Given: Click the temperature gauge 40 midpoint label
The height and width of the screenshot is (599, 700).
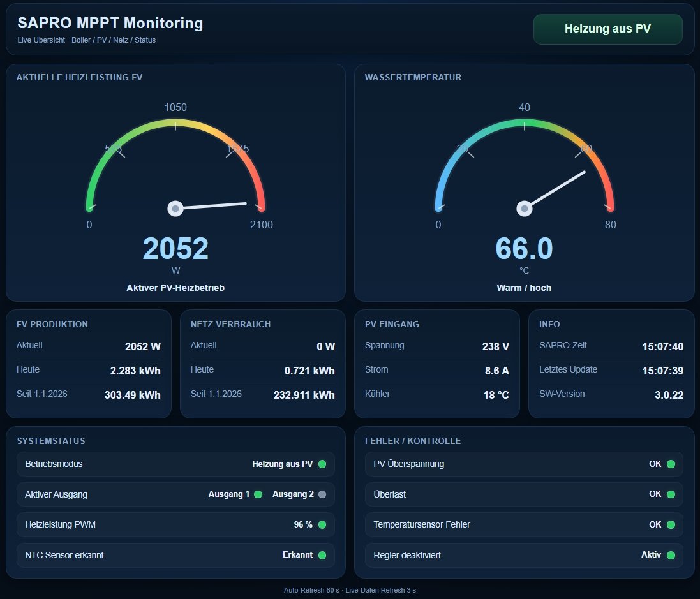Looking at the screenshot, I should point(525,108).
